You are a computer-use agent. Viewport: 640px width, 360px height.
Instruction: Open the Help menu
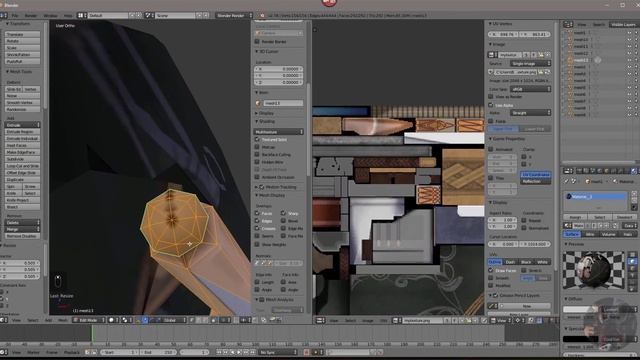tap(68, 16)
